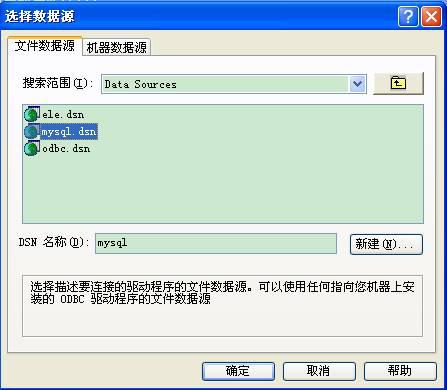Click empty area of the file list

coord(233,190)
